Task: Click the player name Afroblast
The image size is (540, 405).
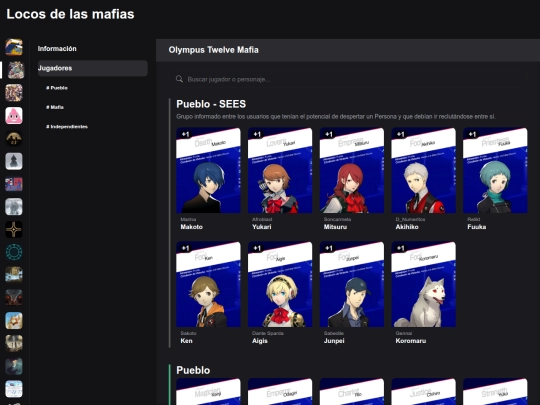Action: [262, 219]
